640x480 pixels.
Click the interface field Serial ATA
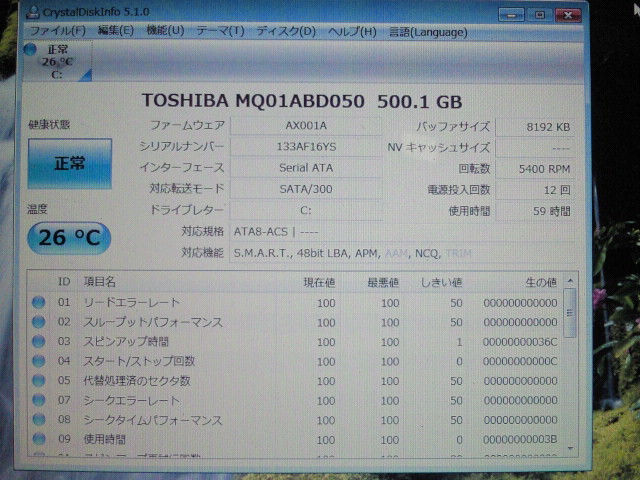(306, 168)
